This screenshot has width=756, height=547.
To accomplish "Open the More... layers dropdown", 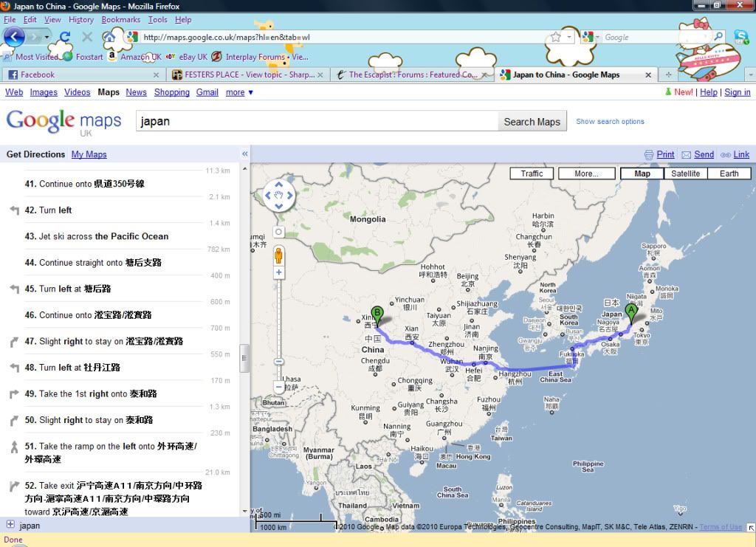I will (586, 173).
